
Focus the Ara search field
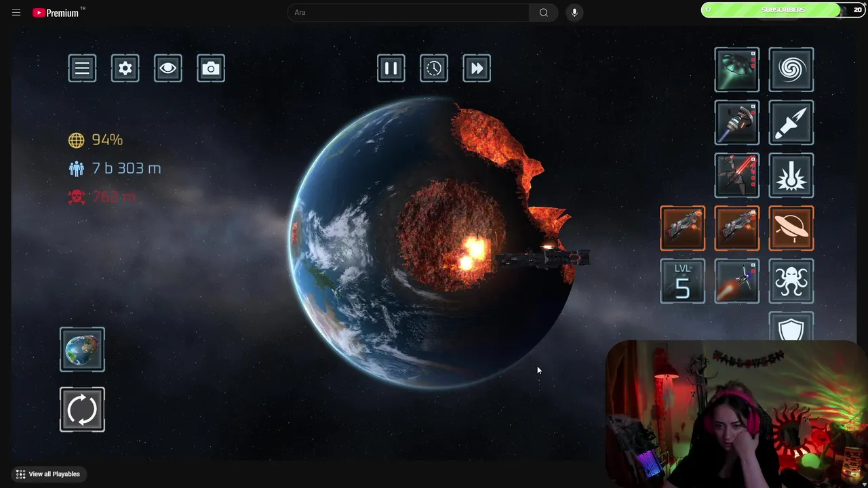(409, 12)
